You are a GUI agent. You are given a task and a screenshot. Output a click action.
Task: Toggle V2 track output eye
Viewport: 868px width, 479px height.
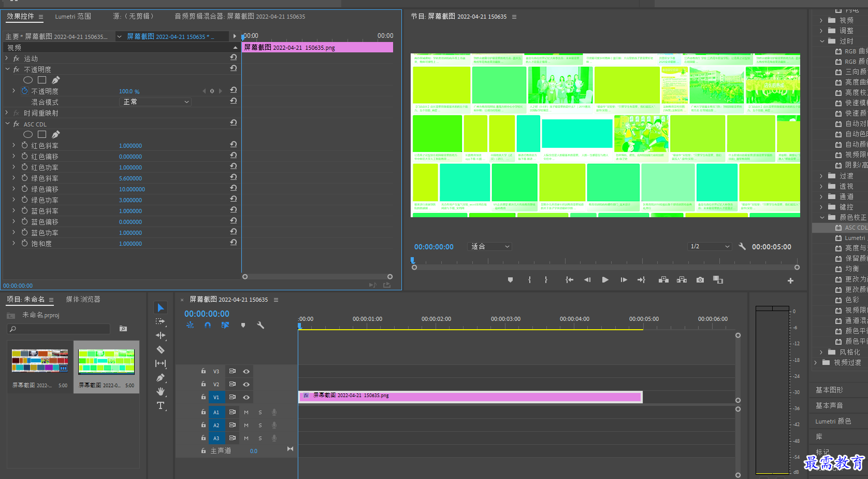(247, 384)
